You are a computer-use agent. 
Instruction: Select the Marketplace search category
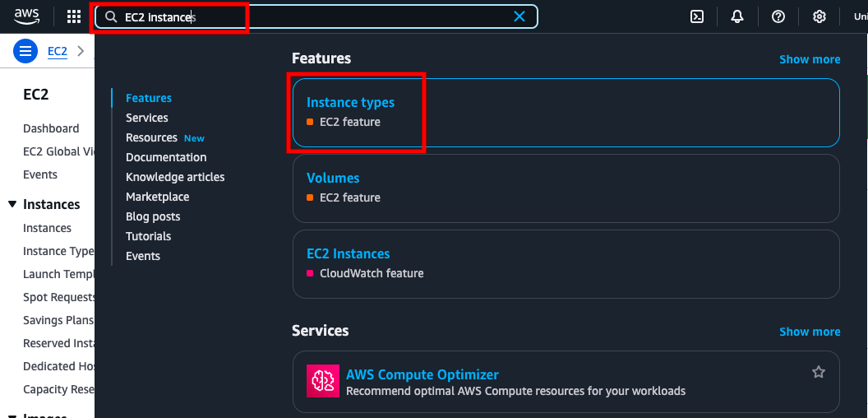coord(157,197)
